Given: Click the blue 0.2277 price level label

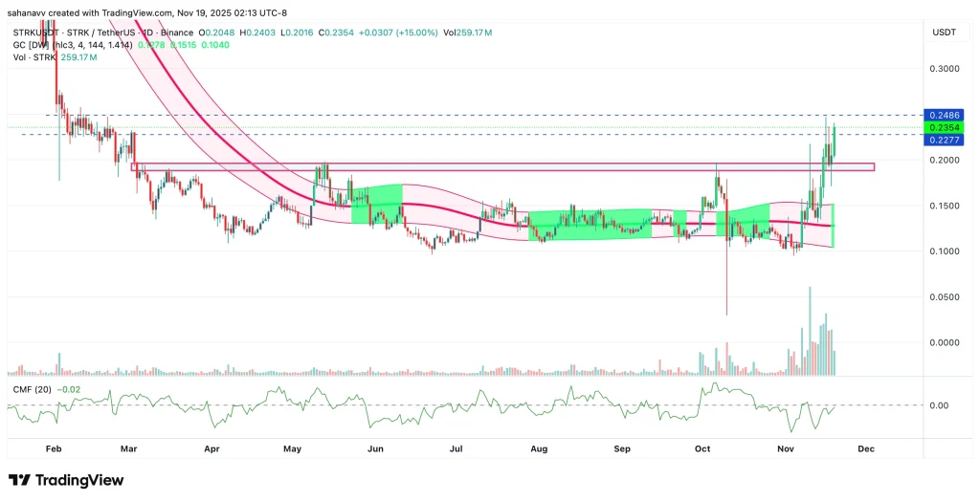Looking at the screenshot, I should coord(943,140).
